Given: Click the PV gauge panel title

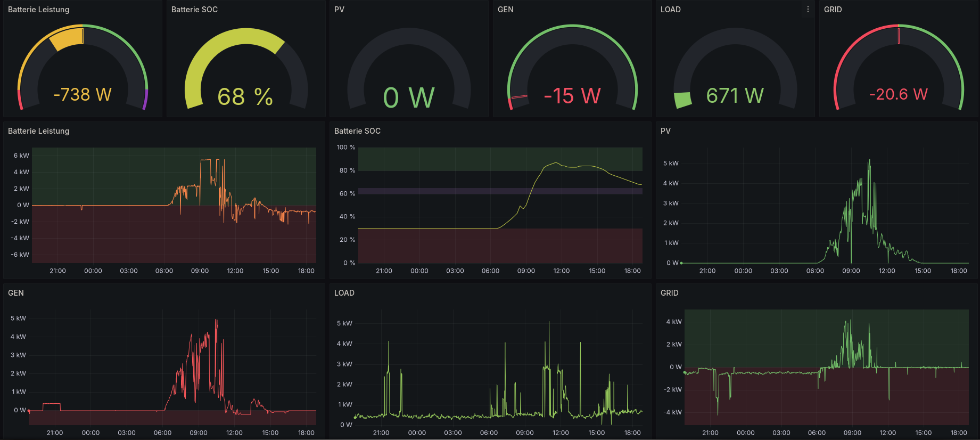Looking at the screenshot, I should tap(339, 10).
